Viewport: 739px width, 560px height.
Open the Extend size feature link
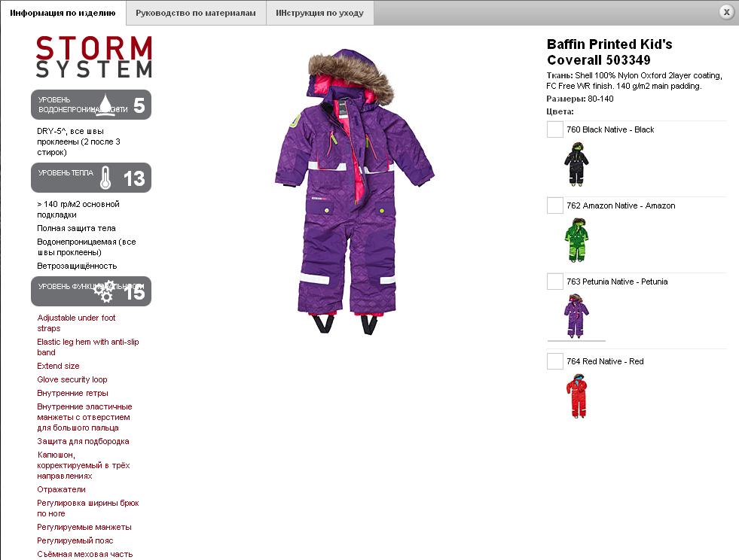(58, 366)
